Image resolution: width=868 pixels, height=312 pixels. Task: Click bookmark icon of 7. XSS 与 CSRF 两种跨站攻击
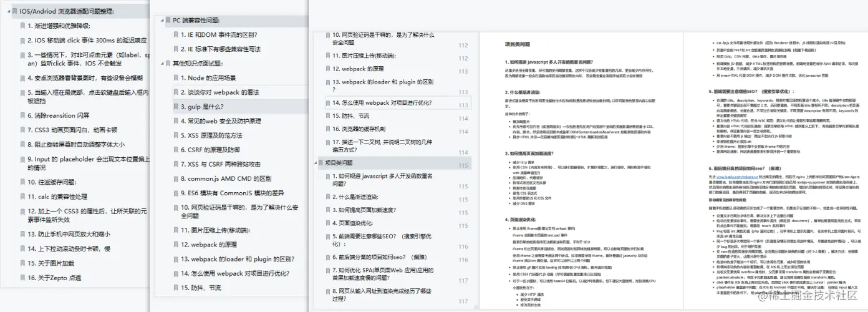(176, 164)
